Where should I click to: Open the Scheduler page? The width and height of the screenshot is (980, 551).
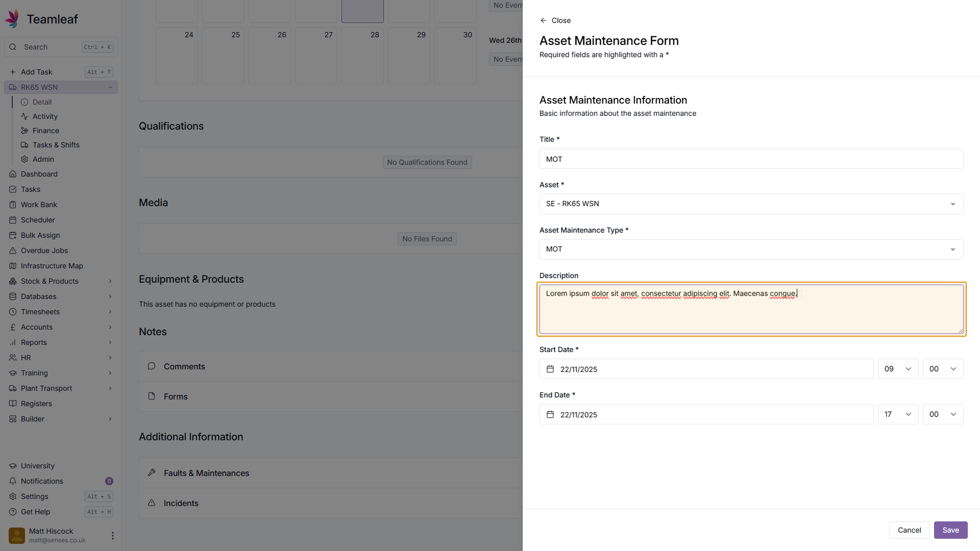38,220
